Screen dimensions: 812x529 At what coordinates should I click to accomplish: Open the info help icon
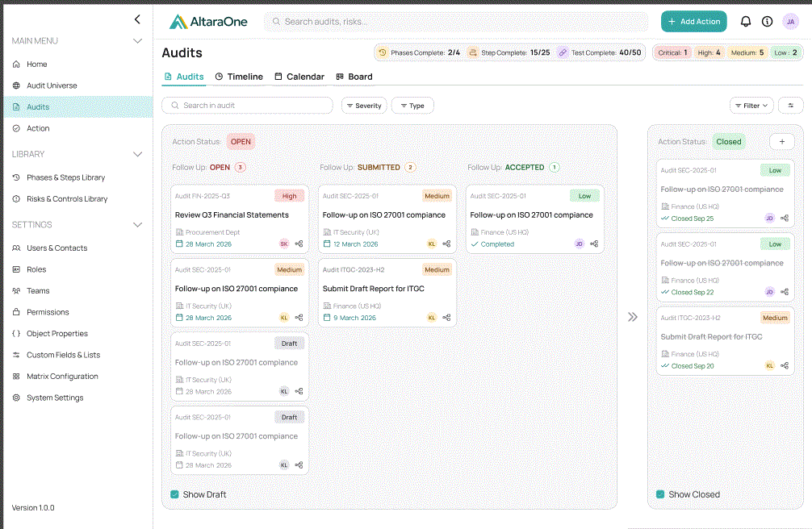[767, 21]
